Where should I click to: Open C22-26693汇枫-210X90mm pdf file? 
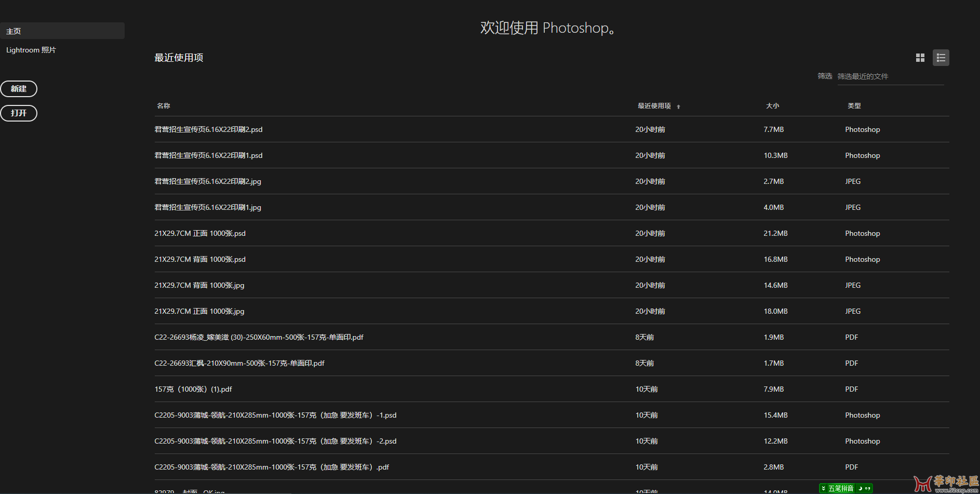pyautogui.click(x=239, y=363)
